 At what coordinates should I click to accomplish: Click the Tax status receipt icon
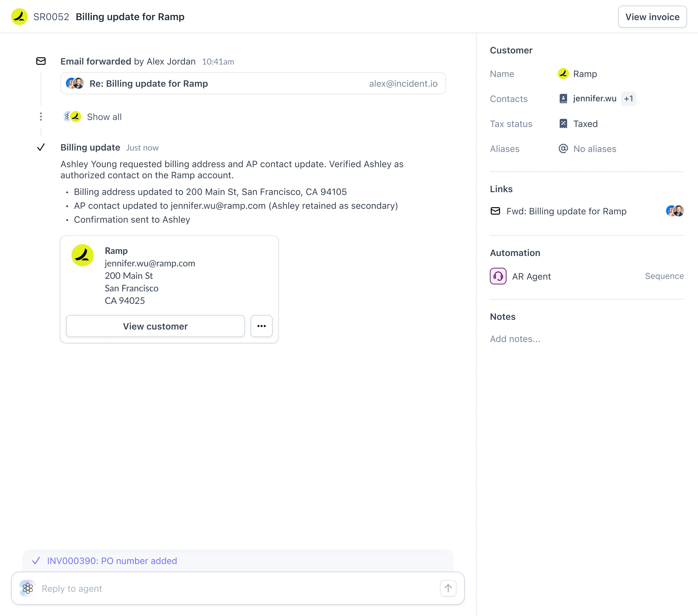point(563,124)
